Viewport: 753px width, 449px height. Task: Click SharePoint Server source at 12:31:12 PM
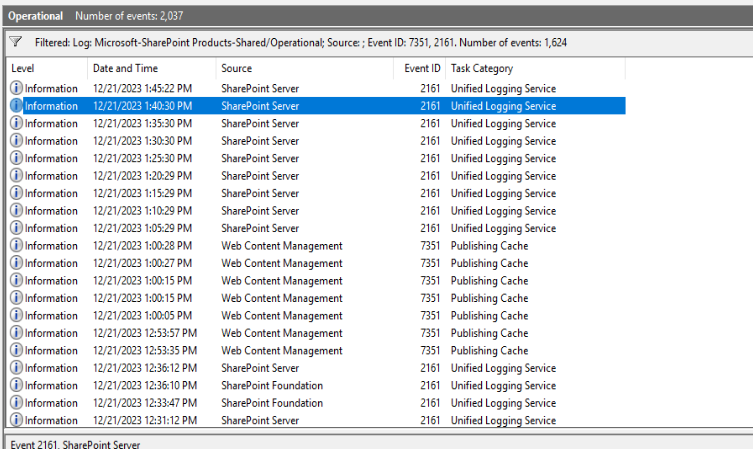(x=260, y=420)
